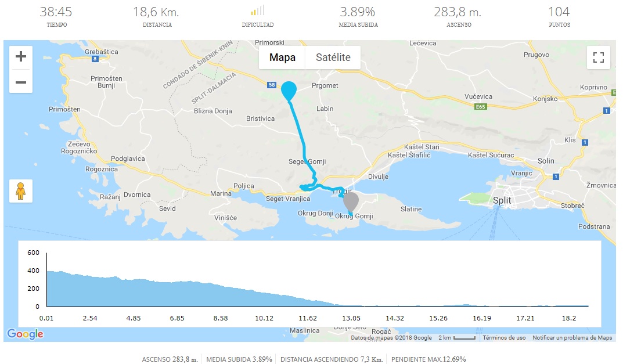
Task: Open Notificar un problema de Maps link
Action: 572,338
